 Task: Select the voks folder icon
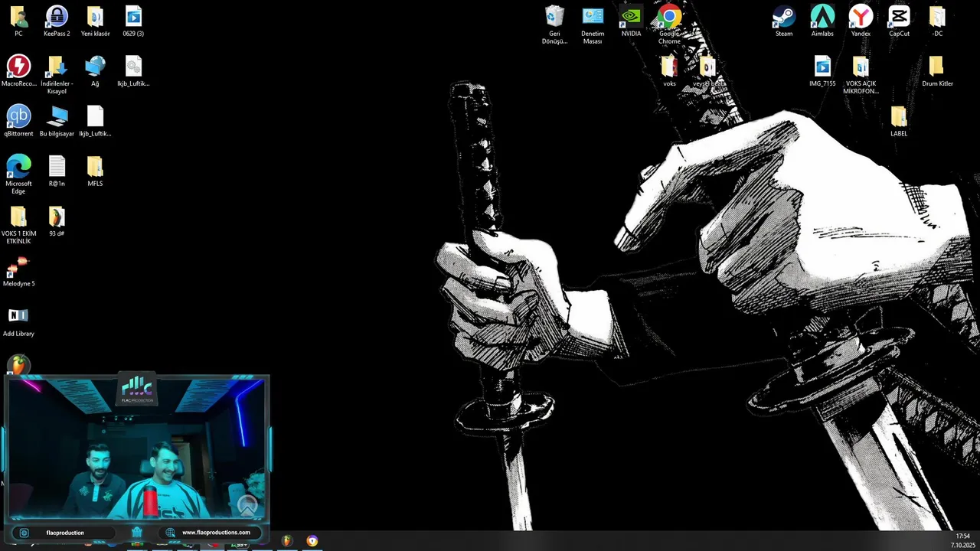pyautogui.click(x=669, y=70)
